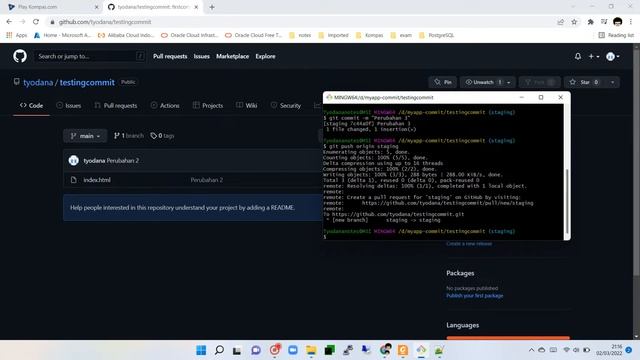The width and height of the screenshot is (640, 360).
Task: Open Perubahan 2 commit on index.html row
Action: pyautogui.click(x=207, y=180)
